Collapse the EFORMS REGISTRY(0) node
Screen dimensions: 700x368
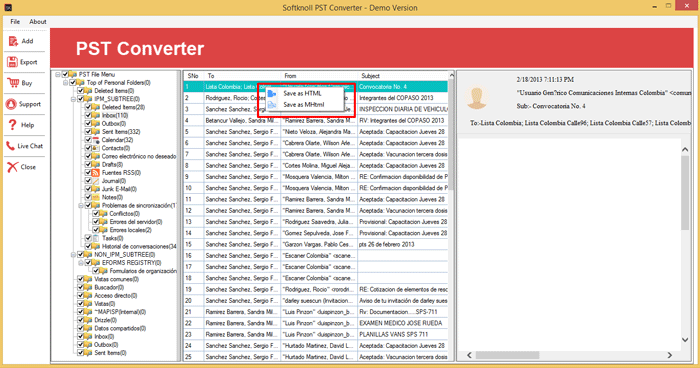81,263
